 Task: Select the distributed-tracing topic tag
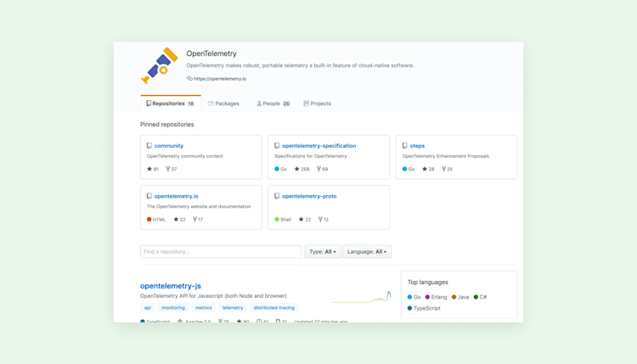tap(274, 308)
